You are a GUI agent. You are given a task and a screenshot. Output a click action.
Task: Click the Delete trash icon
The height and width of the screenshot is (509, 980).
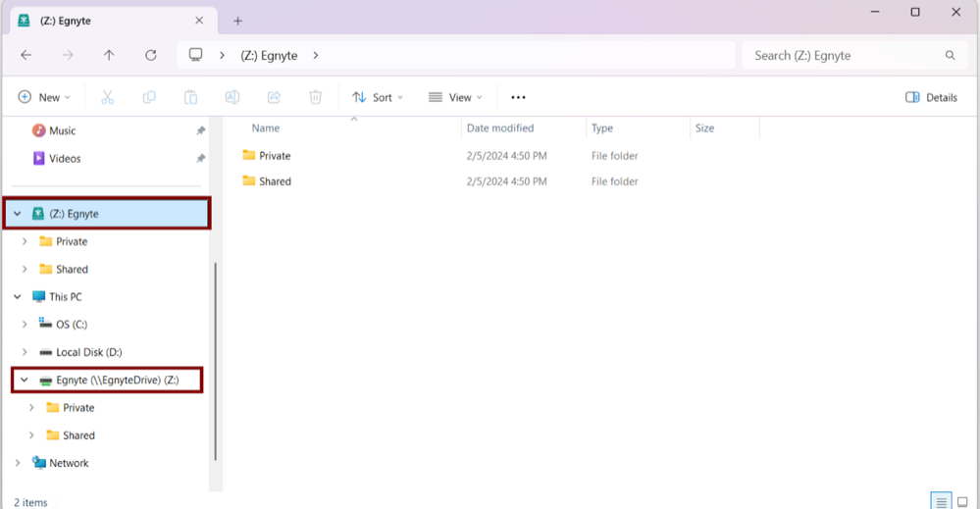pyautogui.click(x=316, y=97)
